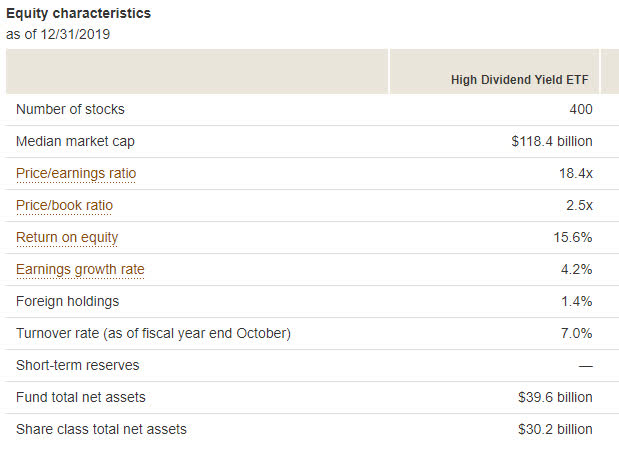Viewport: 619px width, 451px height.
Task: Open the Price/book ratio definition link
Action: (x=64, y=205)
